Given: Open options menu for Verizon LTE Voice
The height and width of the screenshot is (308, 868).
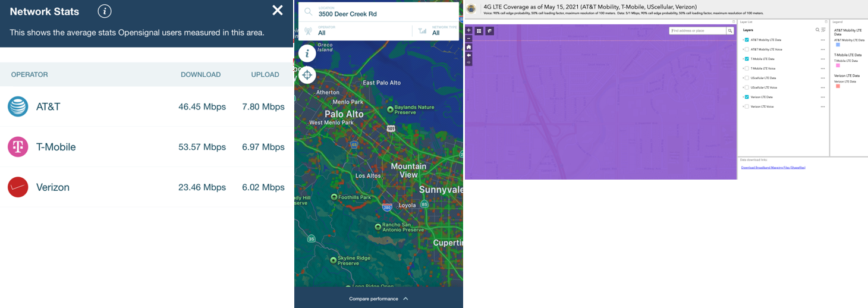Looking at the screenshot, I should point(823,106).
